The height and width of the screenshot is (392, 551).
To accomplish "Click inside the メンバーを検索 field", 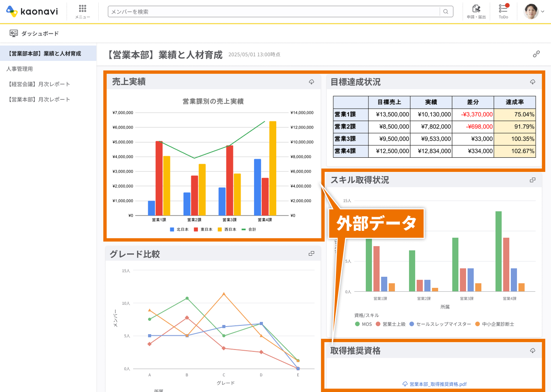I will (274, 11).
